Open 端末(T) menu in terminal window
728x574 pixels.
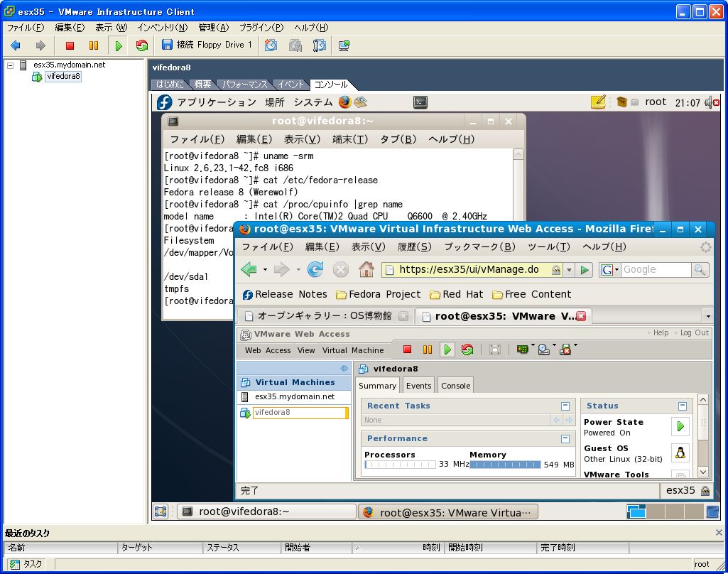click(350, 139)
